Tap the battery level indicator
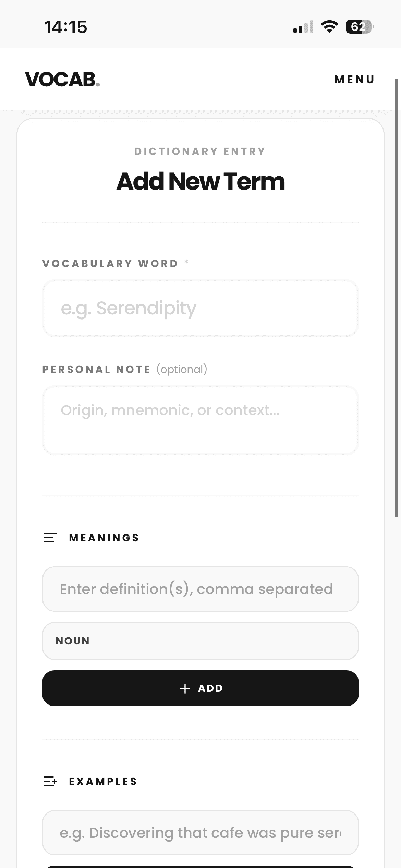The height and width of the screenshot is (868, 401). coord(359,27)
